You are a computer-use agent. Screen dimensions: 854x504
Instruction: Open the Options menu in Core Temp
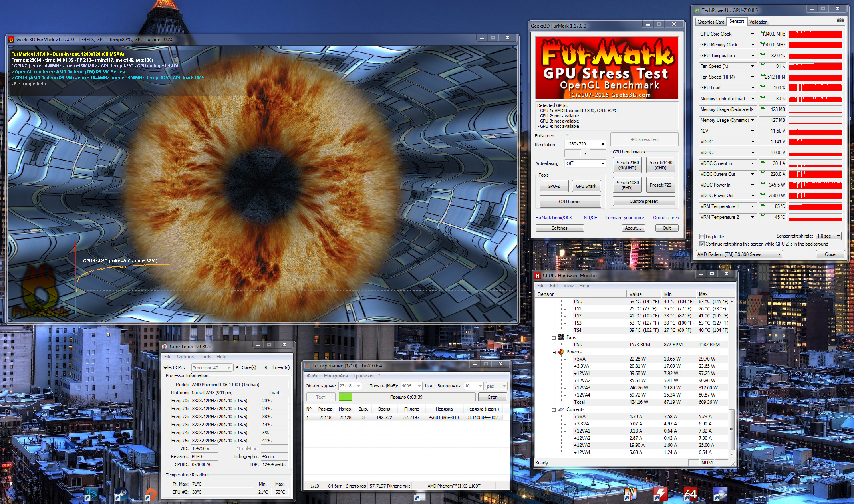[185, 357]
